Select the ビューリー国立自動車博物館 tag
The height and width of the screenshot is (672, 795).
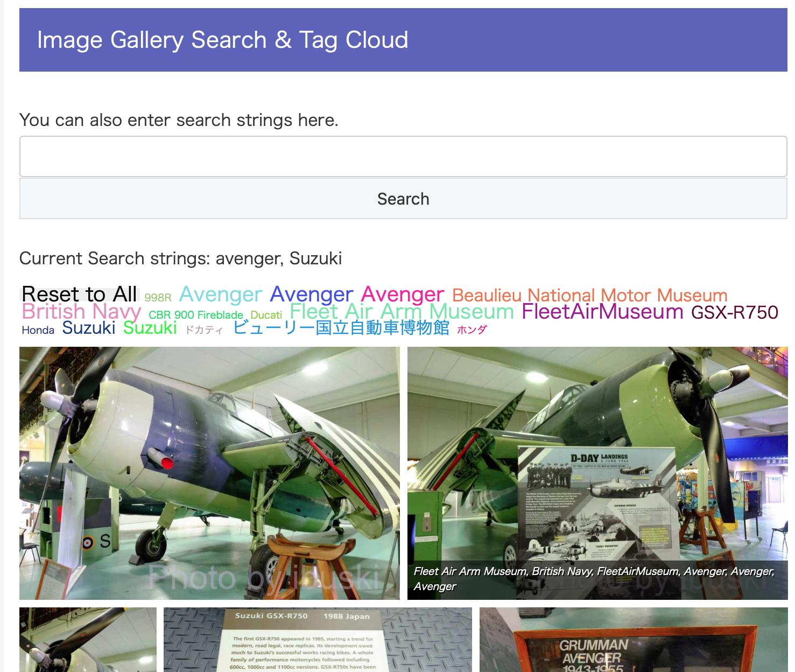coord(341,327)
